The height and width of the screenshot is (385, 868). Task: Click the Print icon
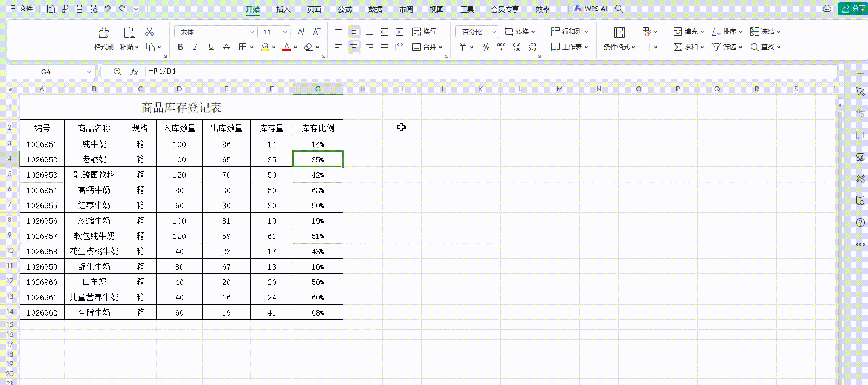point(79,9)
